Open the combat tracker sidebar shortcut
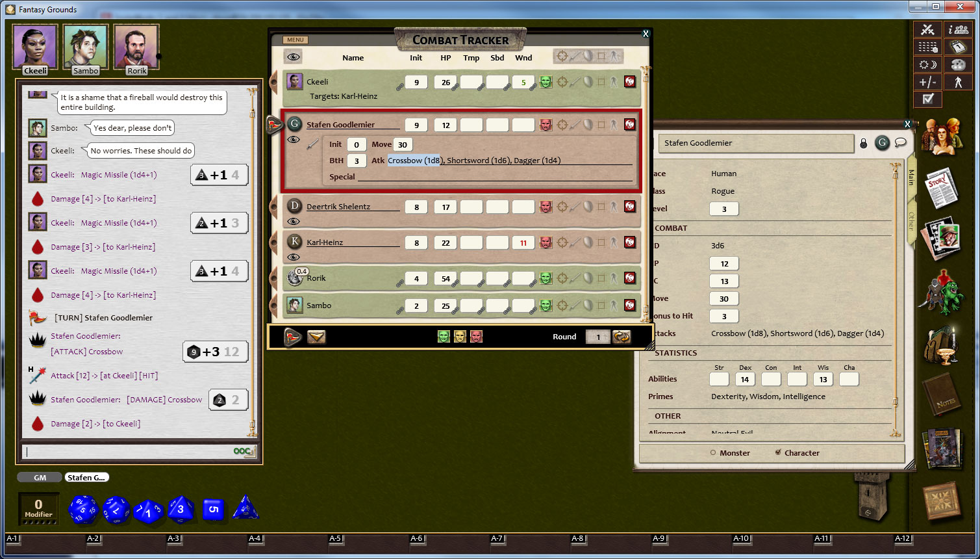The image size is (980, 559). pyautogui.click(x=927, y=30)
